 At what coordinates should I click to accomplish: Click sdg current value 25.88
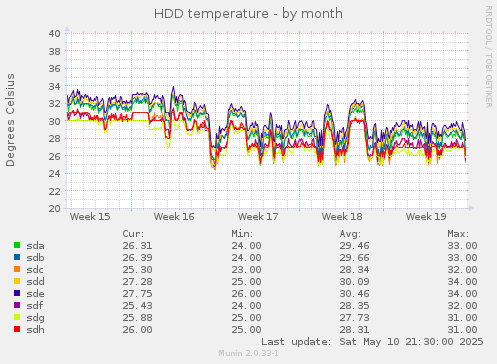[x=137, y=318]
